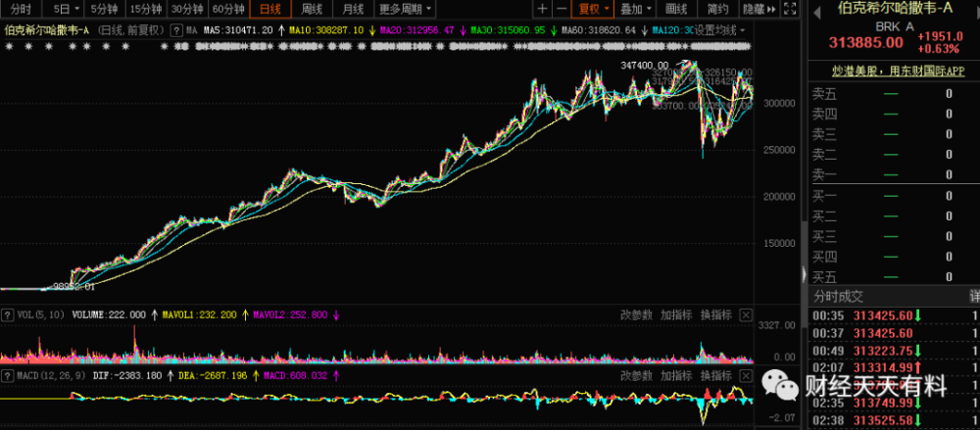980x430 pixels.
Task: Toggle 简约 simplified mode
Action: pyautogui.click(x=717, y=9)
